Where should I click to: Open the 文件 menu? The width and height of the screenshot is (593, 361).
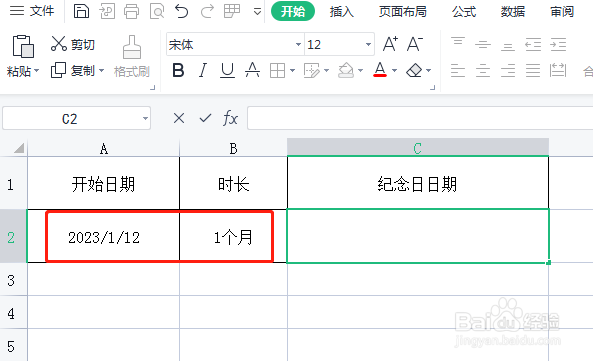point(32,11)
